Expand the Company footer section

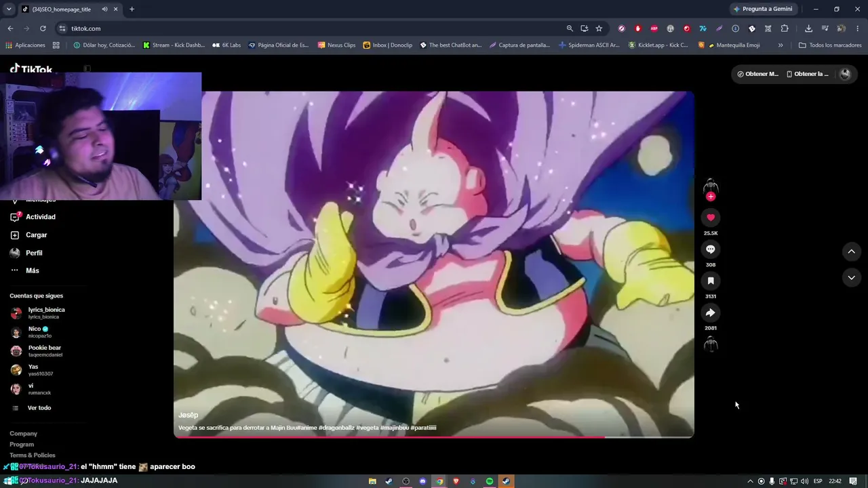(24, 434)
